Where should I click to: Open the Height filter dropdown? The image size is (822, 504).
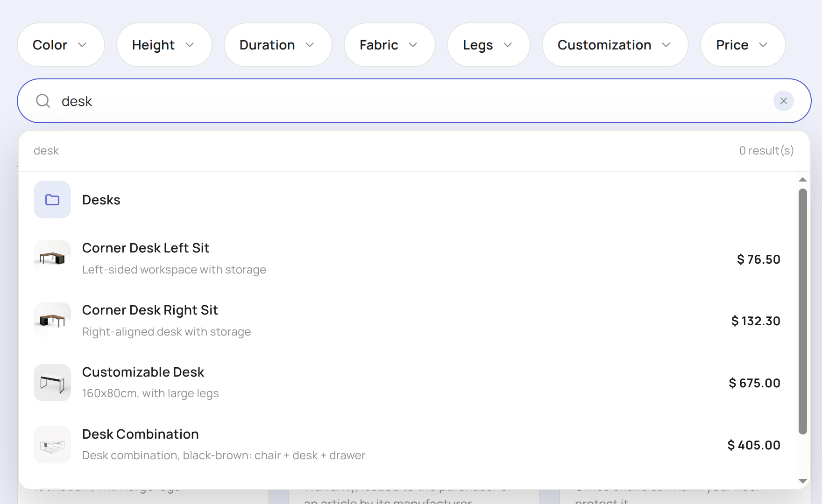[x=164, y=45]
